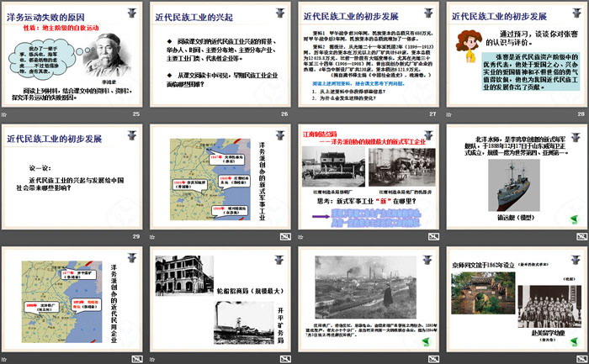Click the 京师同文馆 gate photo
The width and height of the screenshot is (589, 364).
(x=483, y=293)
